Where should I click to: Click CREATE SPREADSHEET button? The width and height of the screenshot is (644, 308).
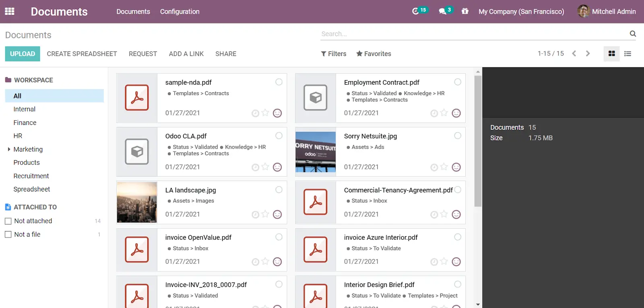click(x=82, y=54)
